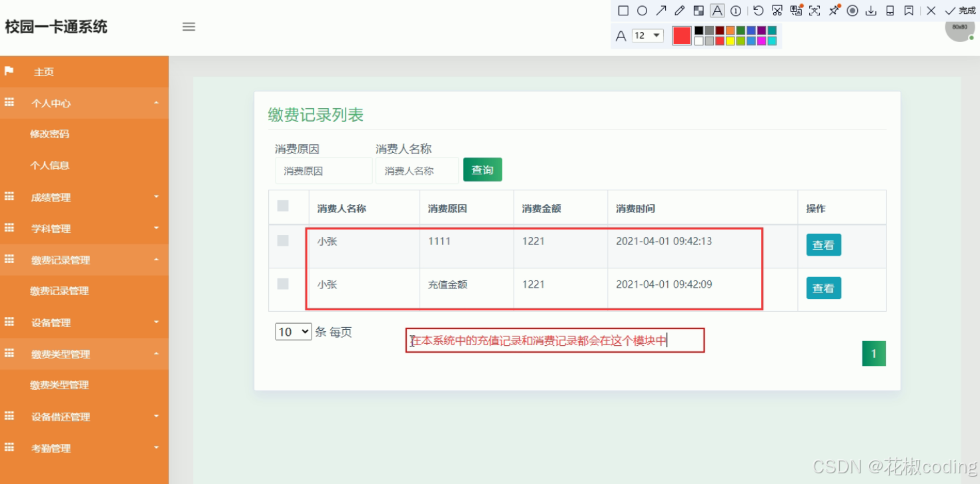Select the rectangle annotation tool
Image resolution: width=980 pixels, height=484 pixels.
(623, 10)
